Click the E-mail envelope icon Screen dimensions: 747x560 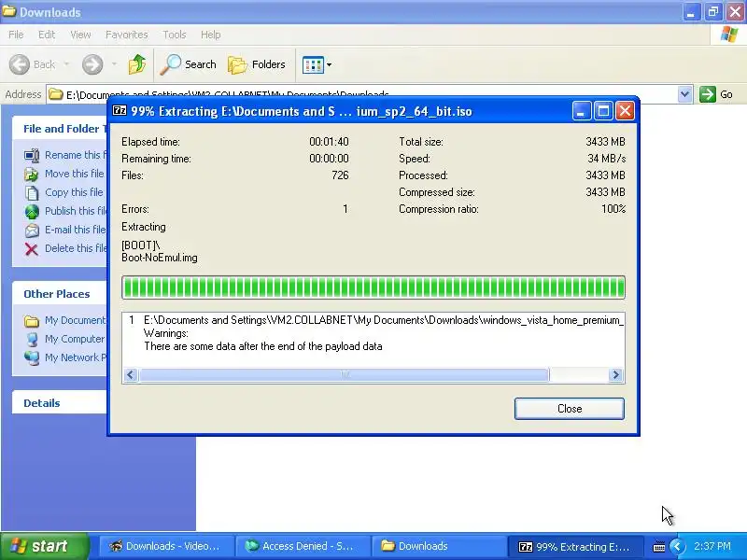[32, 230]
